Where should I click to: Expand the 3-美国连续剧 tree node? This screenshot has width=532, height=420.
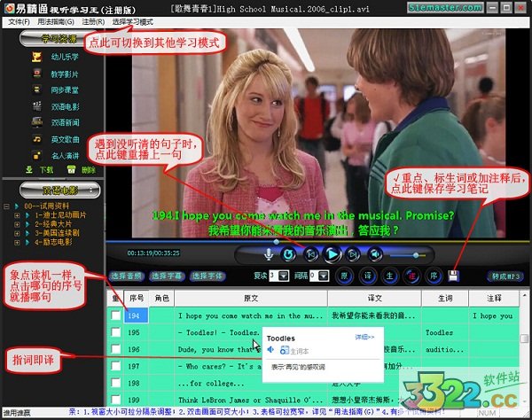click(x=17, y=233)
